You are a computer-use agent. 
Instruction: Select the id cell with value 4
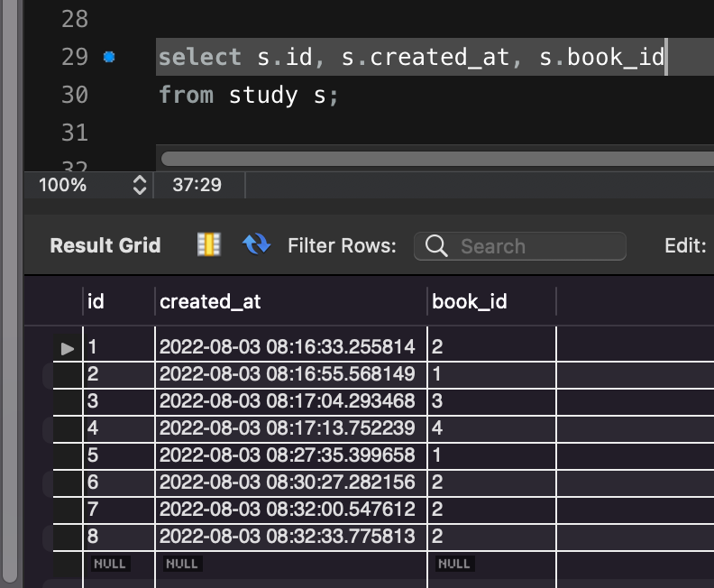click(119, 428)
